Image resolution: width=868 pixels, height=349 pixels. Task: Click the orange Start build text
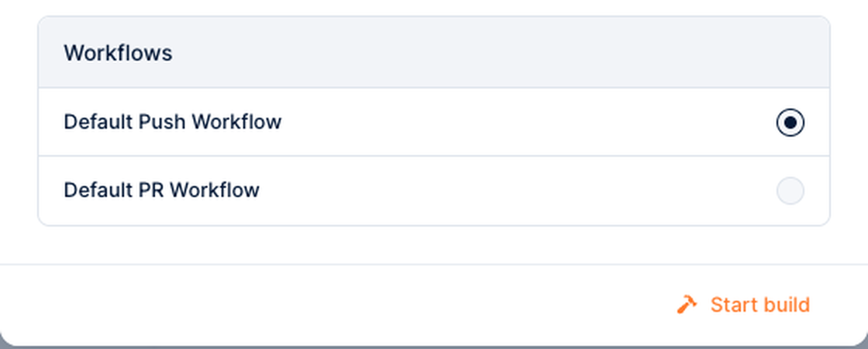(760, 305)
